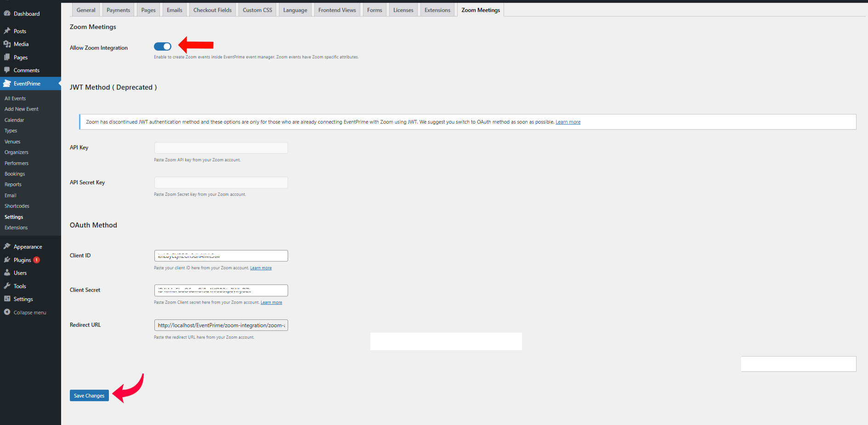Click the Media icon in sidebar
Image resolution: width=868 pixels, height=425 pixels.
(x=7, y=44)
